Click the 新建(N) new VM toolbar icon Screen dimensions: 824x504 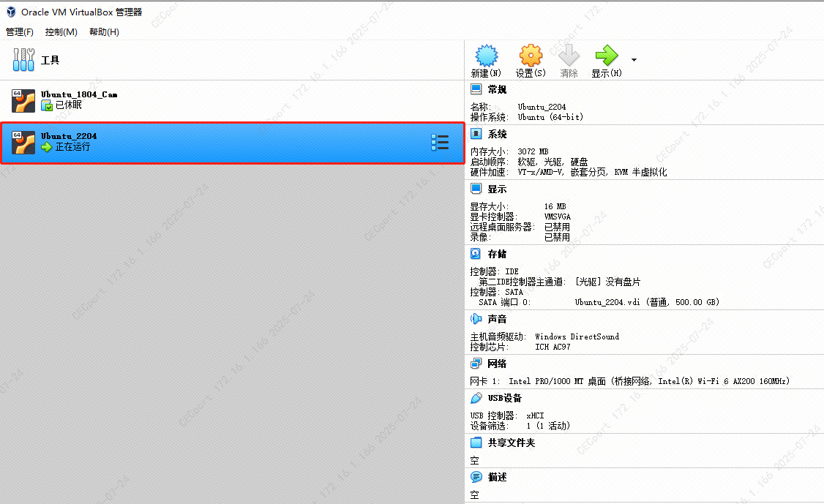(x=486, y=55)
